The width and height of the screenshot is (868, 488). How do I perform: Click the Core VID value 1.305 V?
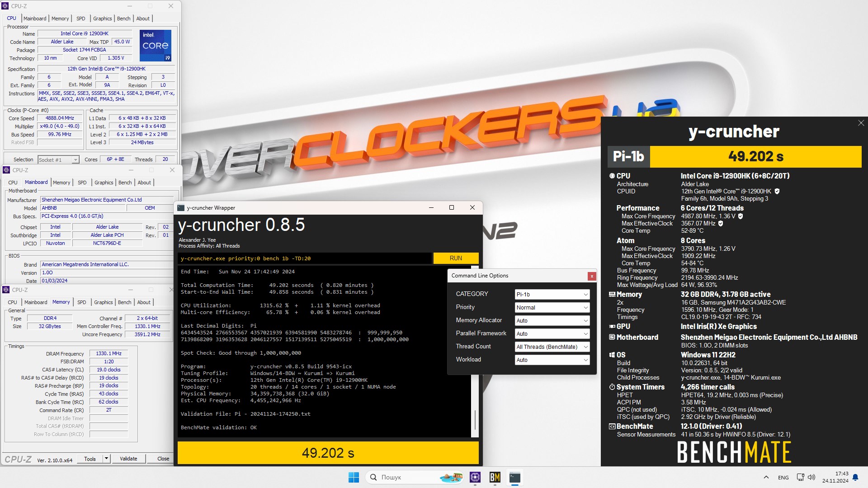point(116,58)
